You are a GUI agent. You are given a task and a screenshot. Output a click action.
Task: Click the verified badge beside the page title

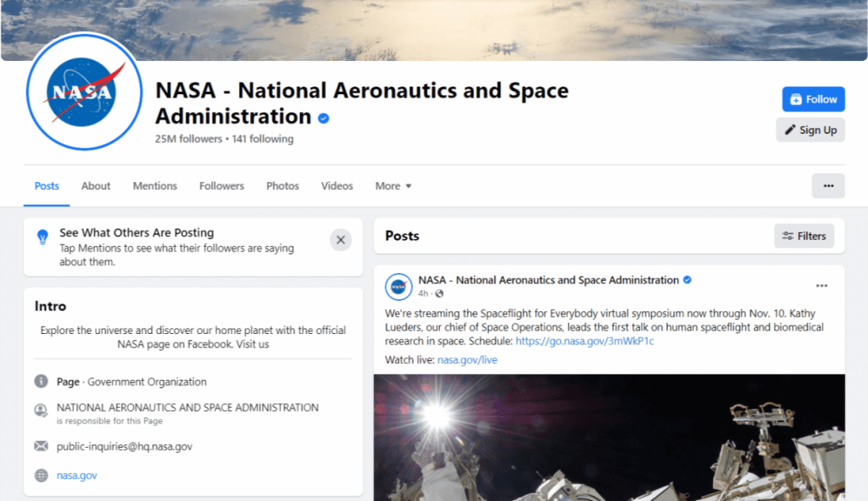(x=323, y=118)
